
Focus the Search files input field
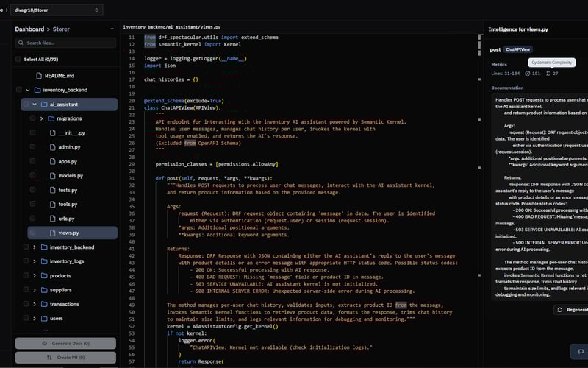[x=65, y=43]
